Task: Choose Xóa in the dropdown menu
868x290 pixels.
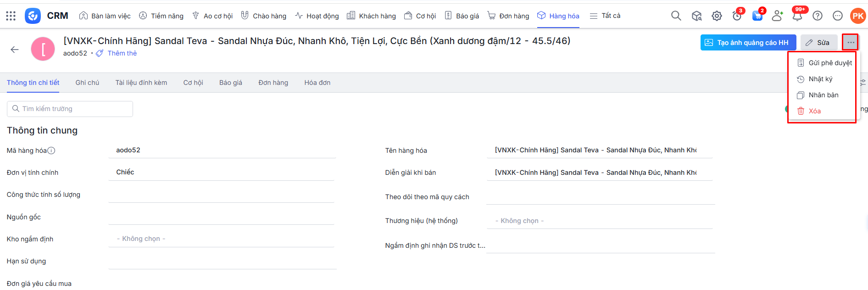Action: point(814,111)
